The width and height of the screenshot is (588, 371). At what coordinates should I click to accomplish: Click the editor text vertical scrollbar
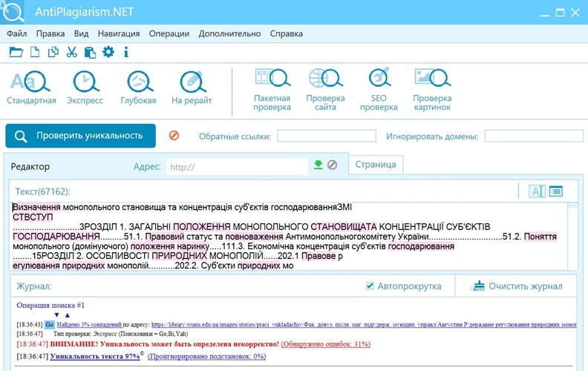pos(572,236)
